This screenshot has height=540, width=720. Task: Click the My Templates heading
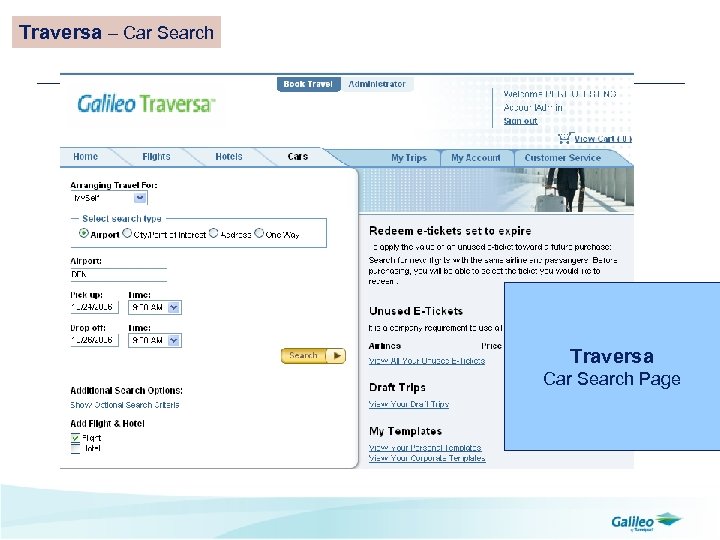(405, 431)
